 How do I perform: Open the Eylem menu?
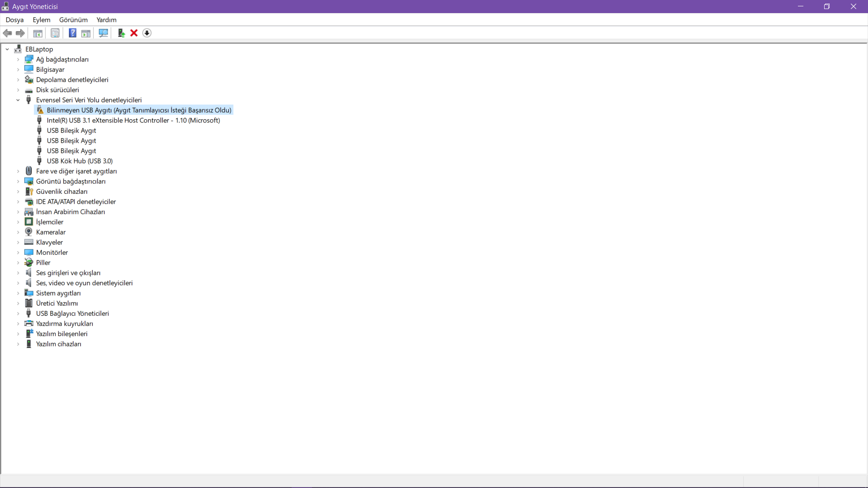[x=41, y=20]
